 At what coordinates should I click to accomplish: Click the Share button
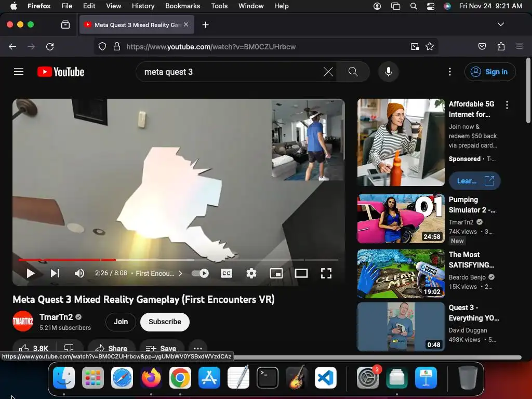click(x=111, y=348)
